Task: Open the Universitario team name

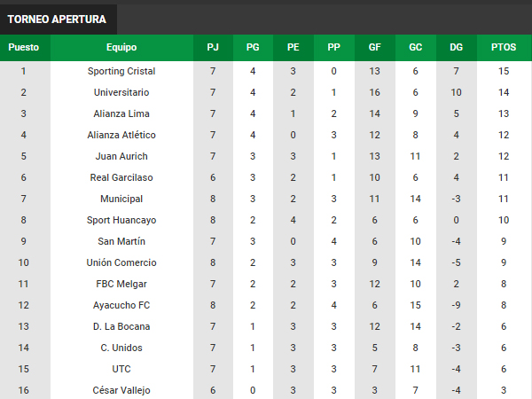Action: [x=121, y=92]
